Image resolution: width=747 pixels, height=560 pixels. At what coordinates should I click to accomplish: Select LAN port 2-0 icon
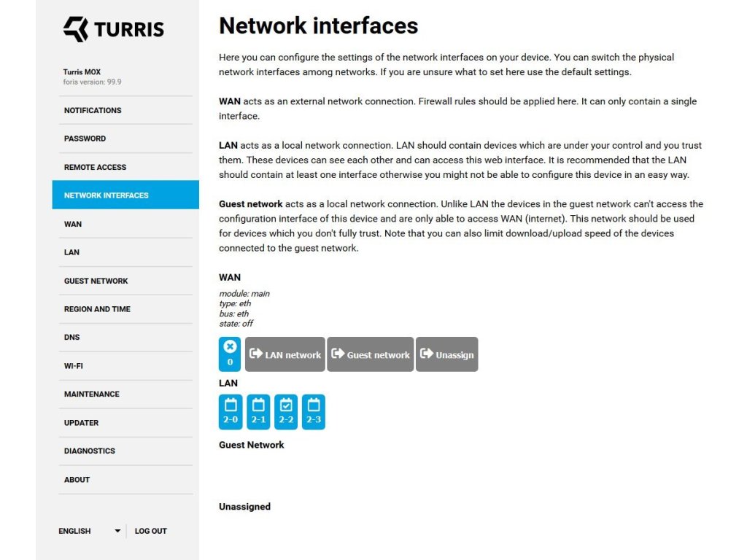[231, 412]
